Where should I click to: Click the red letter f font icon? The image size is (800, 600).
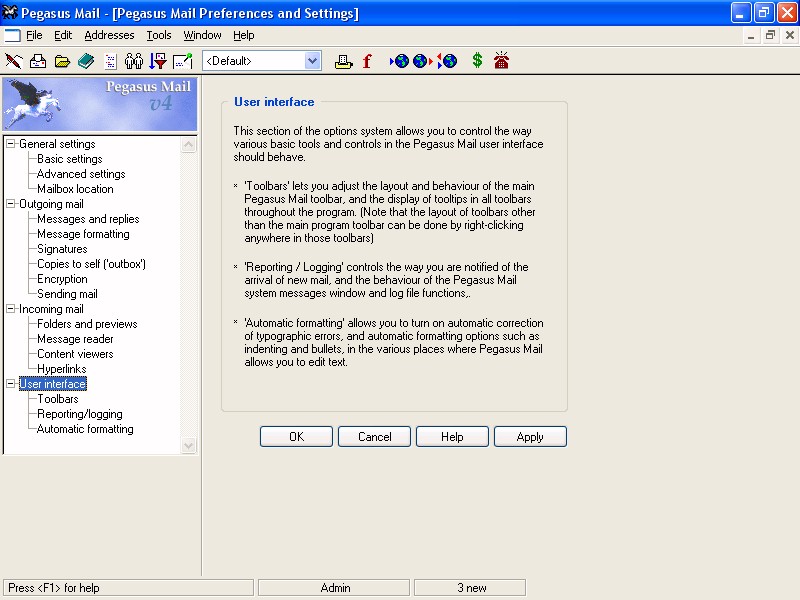(367, 61)
